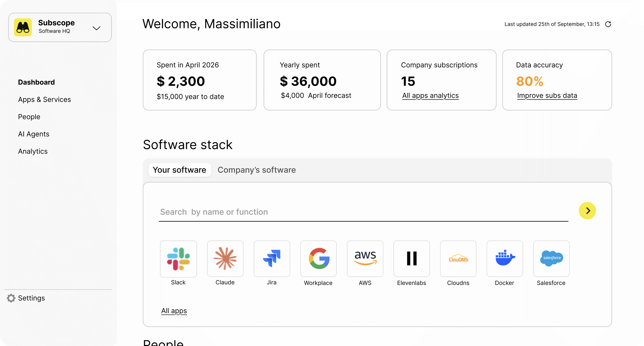Click the Improve subs data link

pyautogui.click(x=547, y=96)
